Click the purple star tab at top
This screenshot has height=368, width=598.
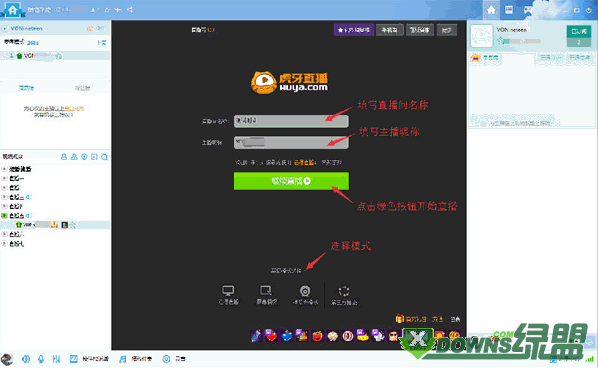click(354, 30)
